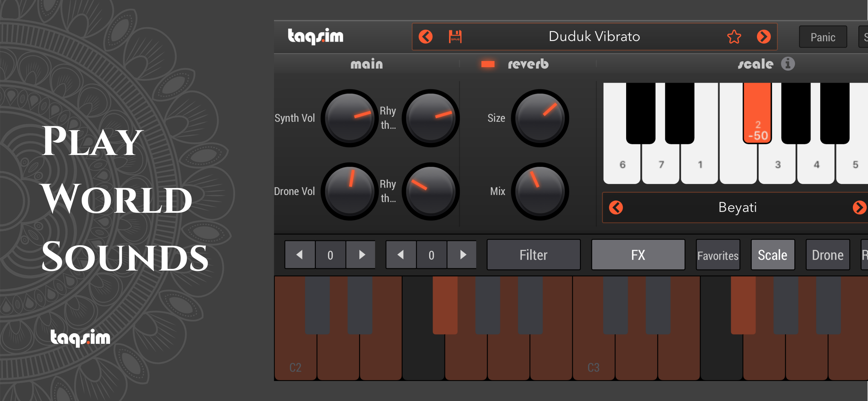The height and width of the screenshot is (401, 868).
Task: Select previous scale before Beyati
Action: click(x=616, y=207)
